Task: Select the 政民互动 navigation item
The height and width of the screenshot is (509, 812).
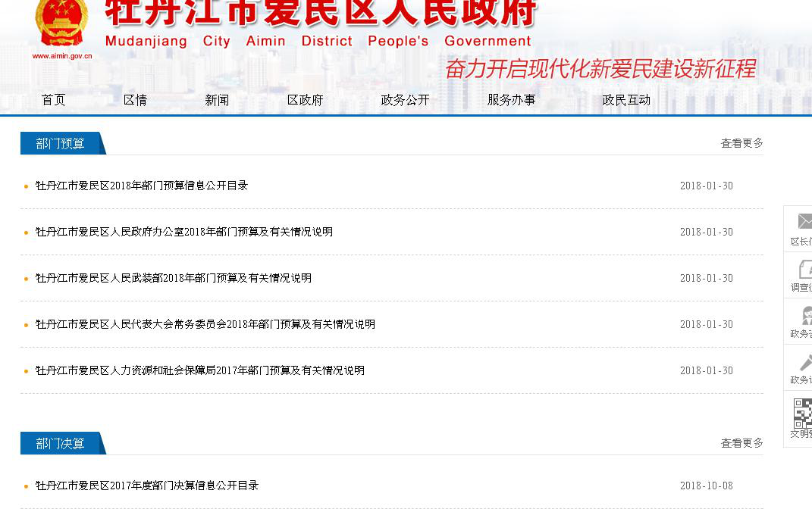Action: (626, 100)
